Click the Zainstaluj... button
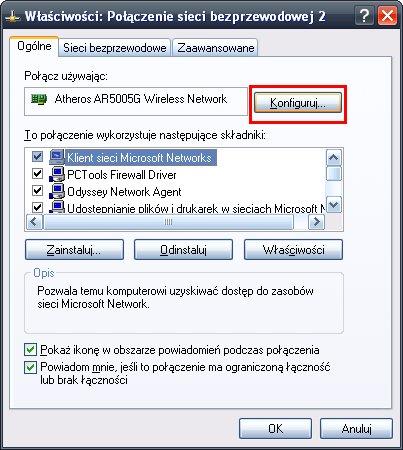This screenshot has width=403, height=450. (x=74, y=250)
